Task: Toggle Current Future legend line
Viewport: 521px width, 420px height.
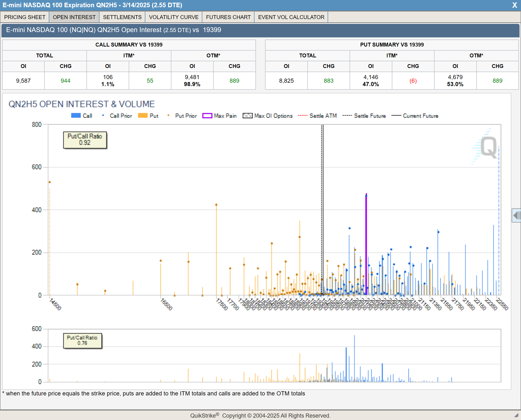Action: coord(396,116)
